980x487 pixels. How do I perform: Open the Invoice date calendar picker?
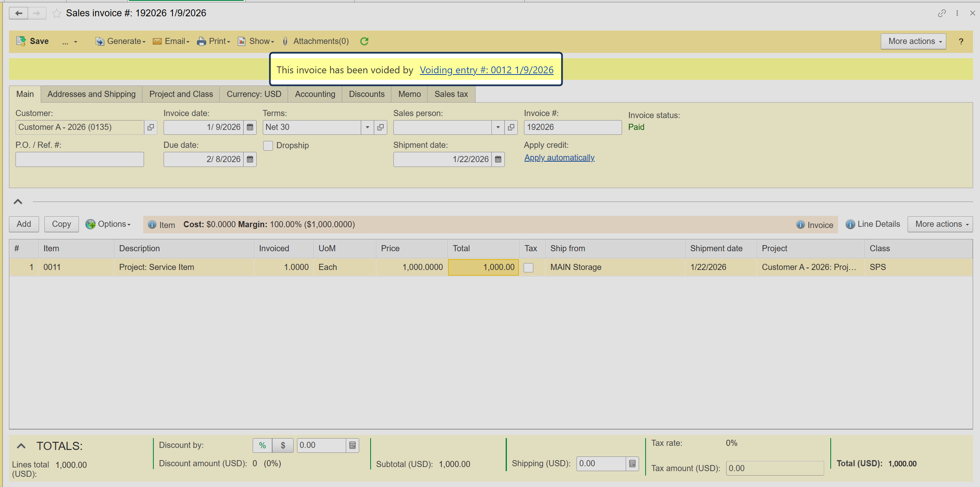pyautogui.click(x=250, y=127)
